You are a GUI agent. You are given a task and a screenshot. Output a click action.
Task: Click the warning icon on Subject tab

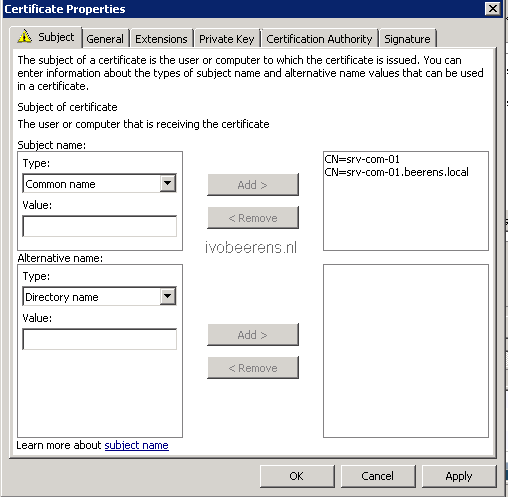[x=25, y=36]
